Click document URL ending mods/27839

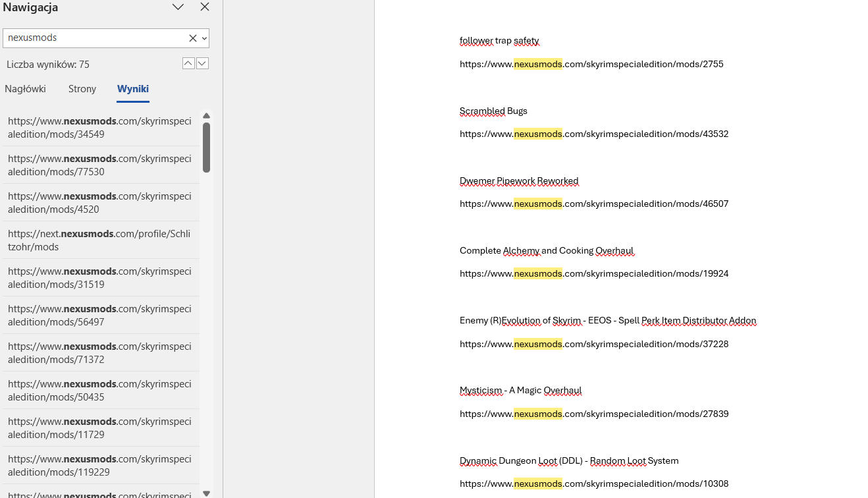click(594, 414)
